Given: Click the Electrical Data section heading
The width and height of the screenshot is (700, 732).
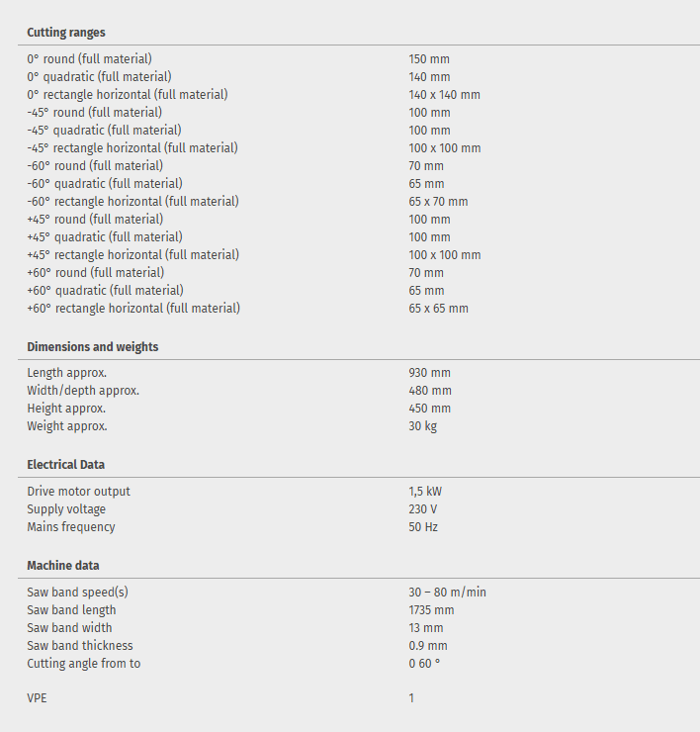Looking at the screenshot, I should click(x=65, y=464).
